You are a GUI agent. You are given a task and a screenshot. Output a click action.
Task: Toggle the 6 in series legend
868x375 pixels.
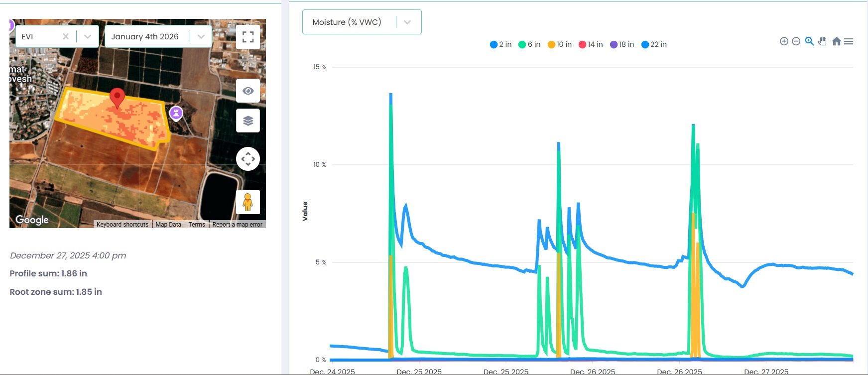click(x=529, y=44)
